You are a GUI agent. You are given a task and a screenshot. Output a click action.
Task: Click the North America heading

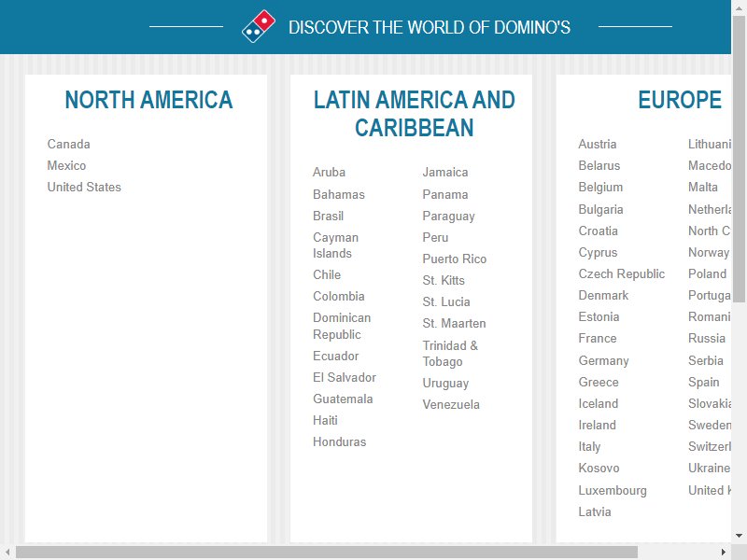(148, 100)
